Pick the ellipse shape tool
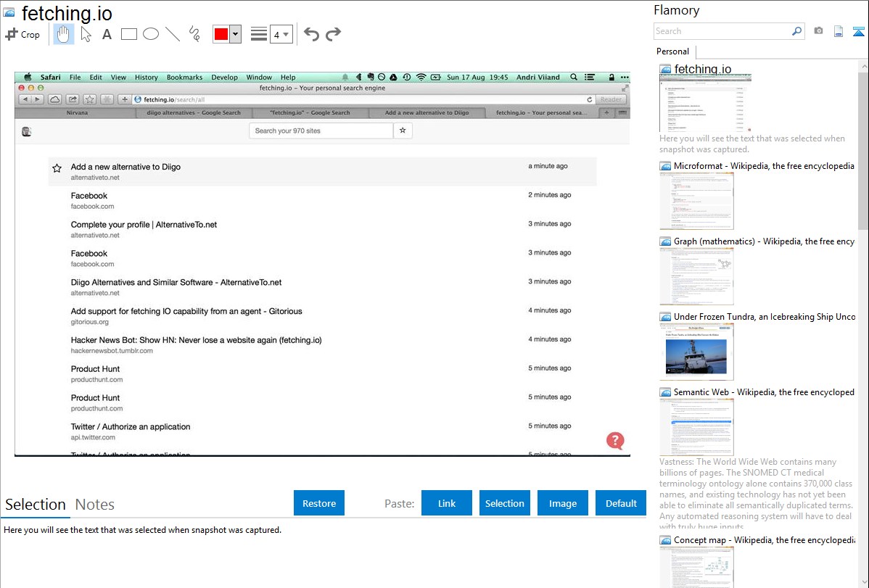The image size is (869, 588). [151, 34]
